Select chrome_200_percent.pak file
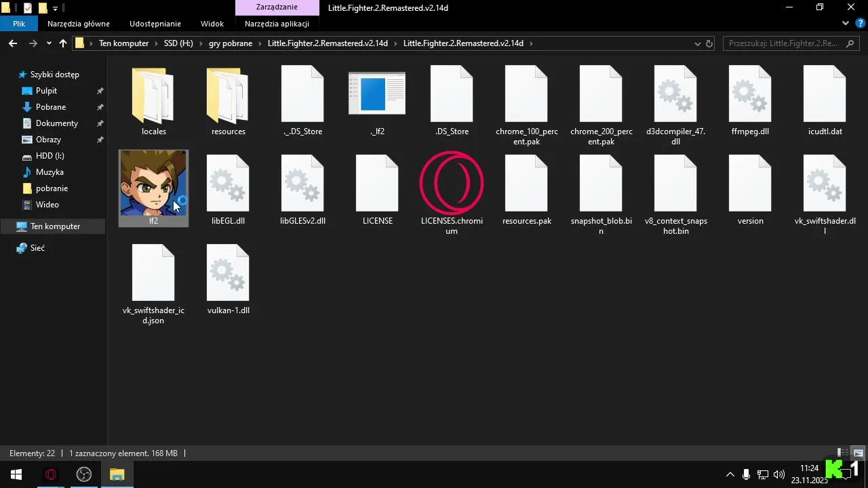The image size is (868, 488). coord(601,106)
